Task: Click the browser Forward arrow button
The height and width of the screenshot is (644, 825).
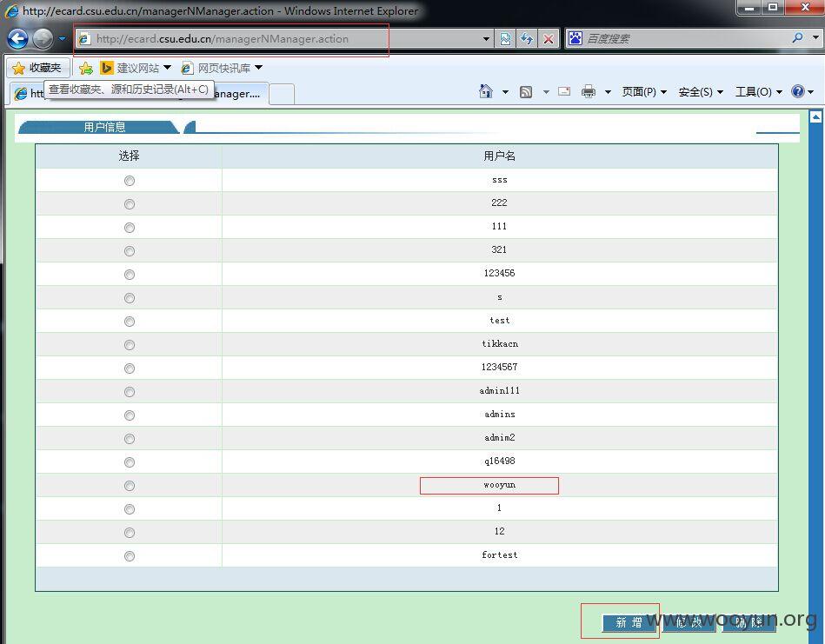Action: coord(43,38)
